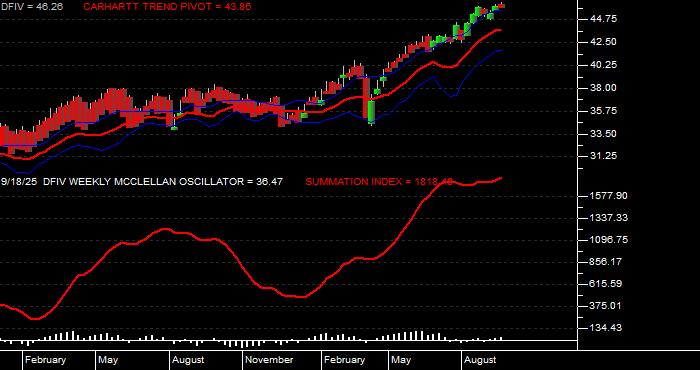This screenshot has height=370, width=700.
Task: Select the 33.50 price axis value
Action: (x=603, y=133)
